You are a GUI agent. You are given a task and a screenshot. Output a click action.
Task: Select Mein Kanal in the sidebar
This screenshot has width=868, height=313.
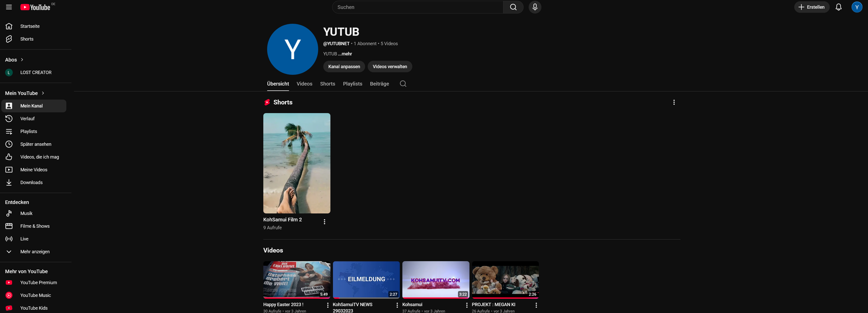[x=34, y=106]
